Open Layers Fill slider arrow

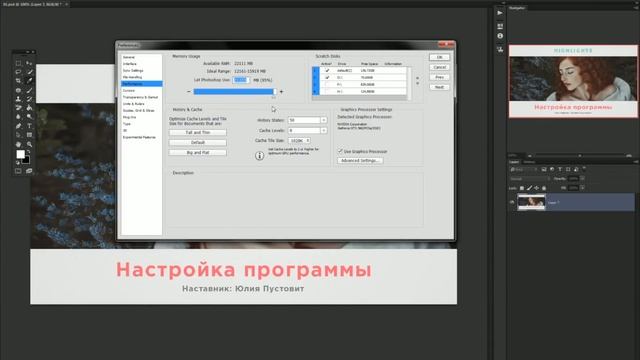pyautogui.click(x=582, y=188)
